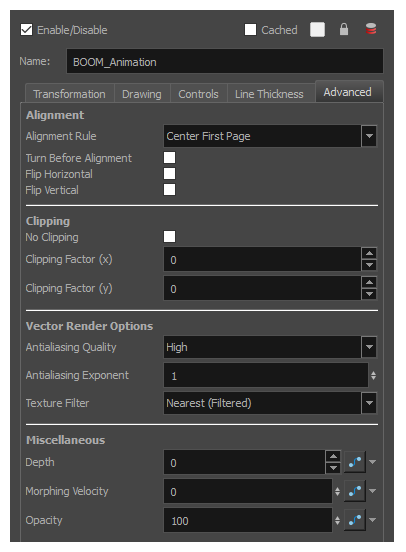Click the lock icon next to Cached
This screenshot has width=406, height=552.
pos(344,30)
